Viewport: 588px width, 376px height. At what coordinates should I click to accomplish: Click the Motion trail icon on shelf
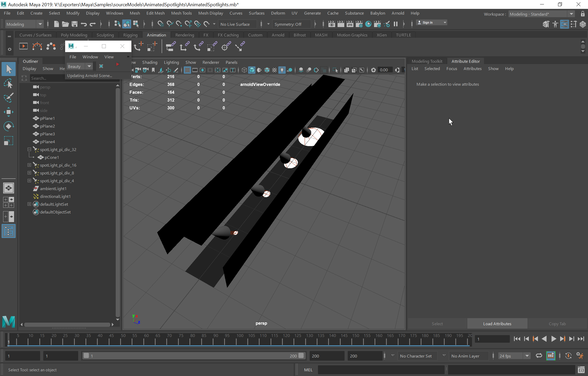pos(37,47)
